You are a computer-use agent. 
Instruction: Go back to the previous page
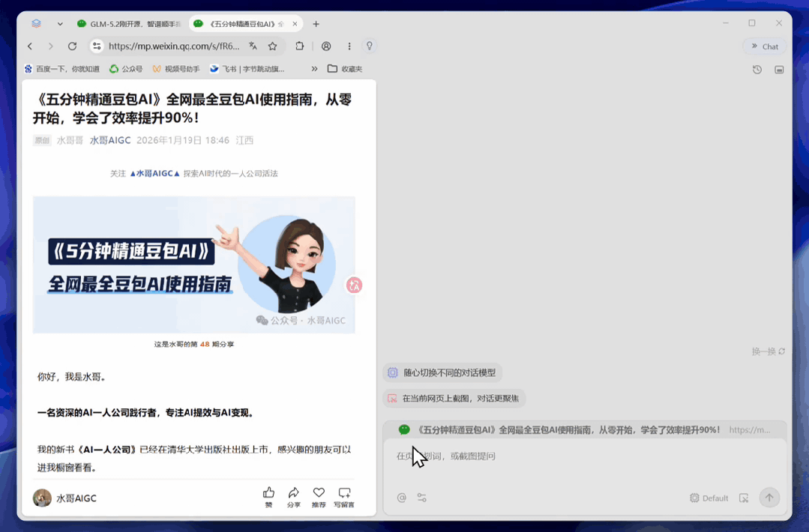30,46
